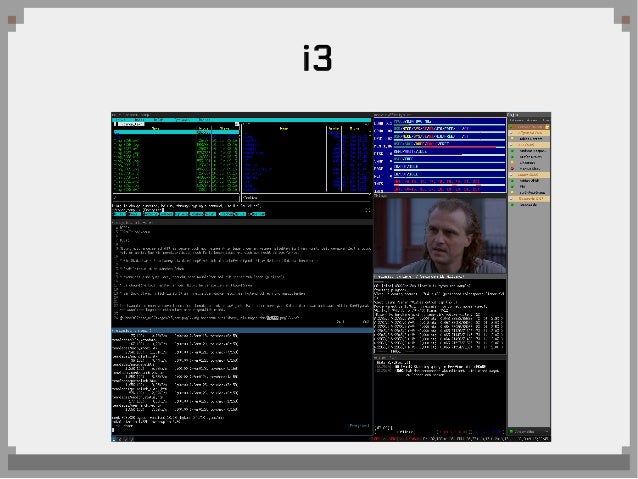Open Pidgin status selector at buddy list bottom
The height and width of the screenshot is (479, 638).
tap(529, 431)
